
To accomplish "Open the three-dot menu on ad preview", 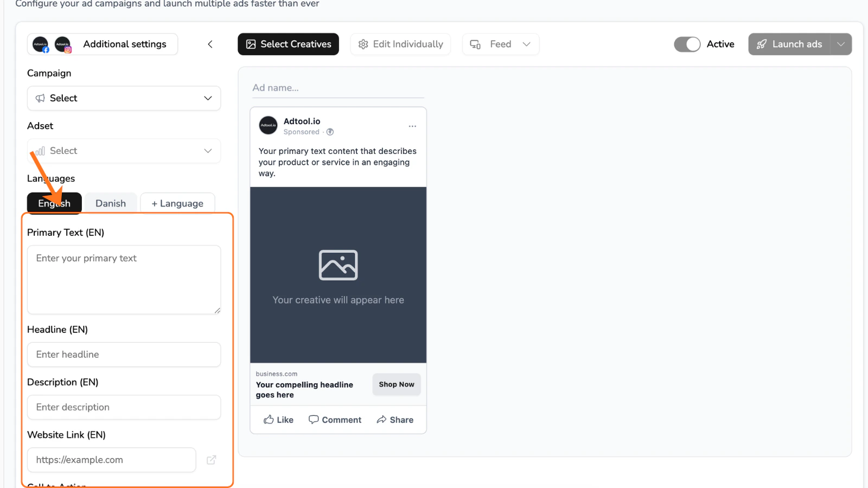I will tap(412, 126).
